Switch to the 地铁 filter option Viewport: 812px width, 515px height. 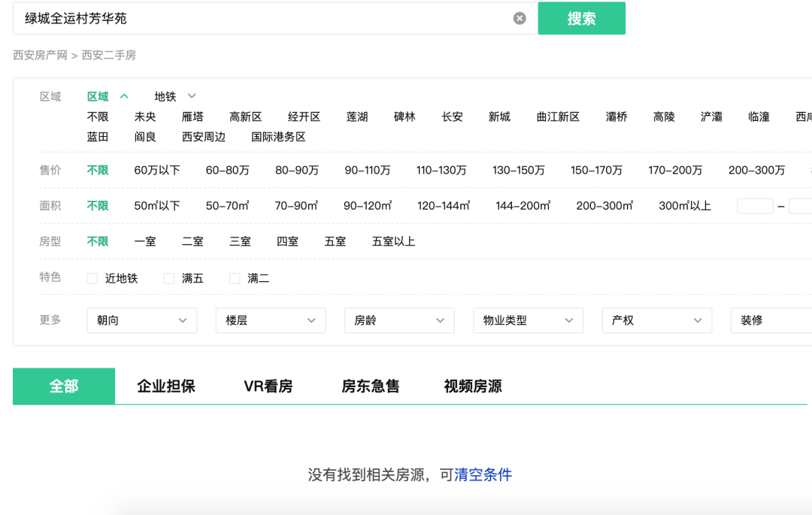[165, 97]
